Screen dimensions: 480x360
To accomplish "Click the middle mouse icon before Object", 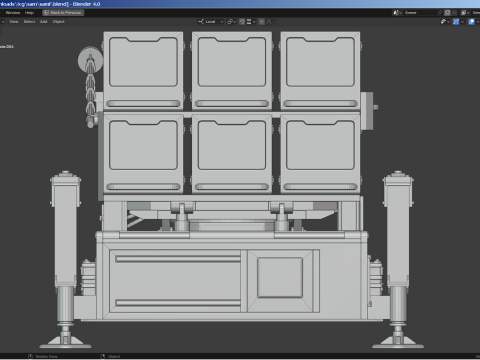I will 103,356.
